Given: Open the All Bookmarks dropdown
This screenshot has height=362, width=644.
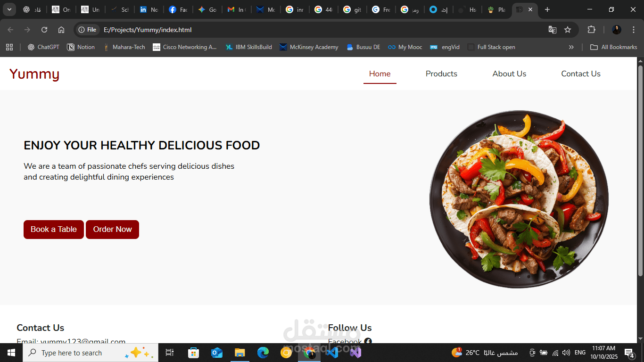Looking at the screenshot, I should click(614, 47).
